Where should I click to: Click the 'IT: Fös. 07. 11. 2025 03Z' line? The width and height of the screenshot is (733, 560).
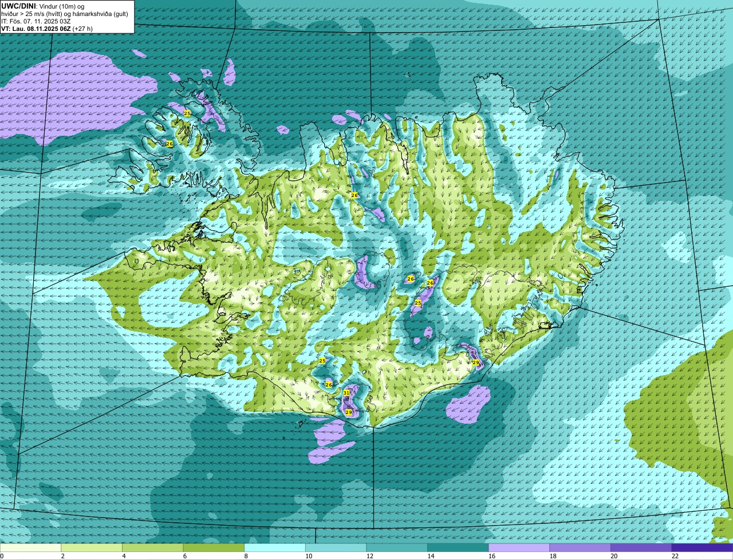click(36, 21)
